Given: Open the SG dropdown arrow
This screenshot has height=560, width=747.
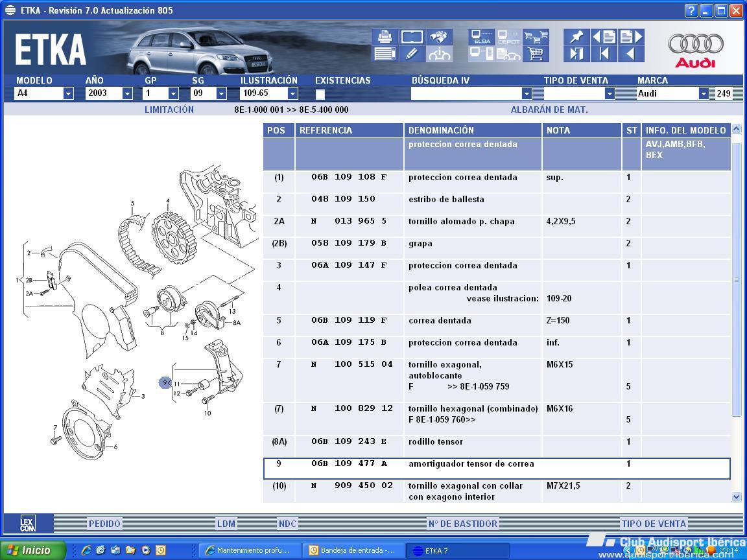Looking at the screenshot, I should (x=221, y=93).
